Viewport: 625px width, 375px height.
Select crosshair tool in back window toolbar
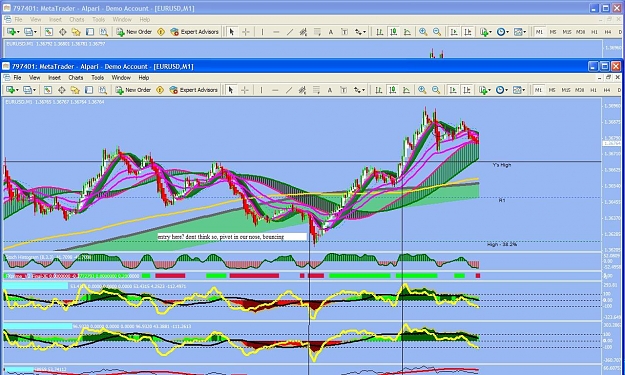point(246,32)
